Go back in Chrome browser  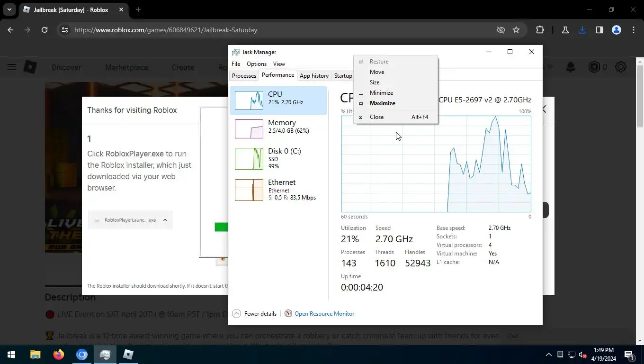pos(10,30)
